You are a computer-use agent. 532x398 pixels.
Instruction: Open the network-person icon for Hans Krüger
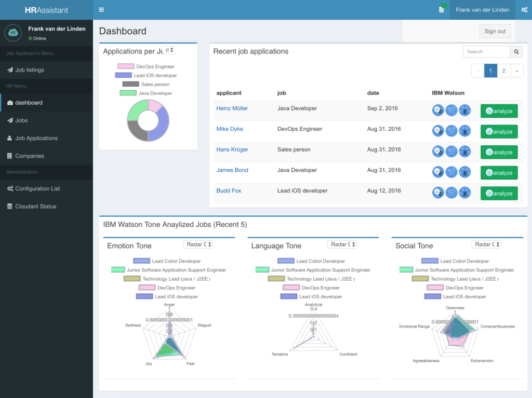[465, 152]
